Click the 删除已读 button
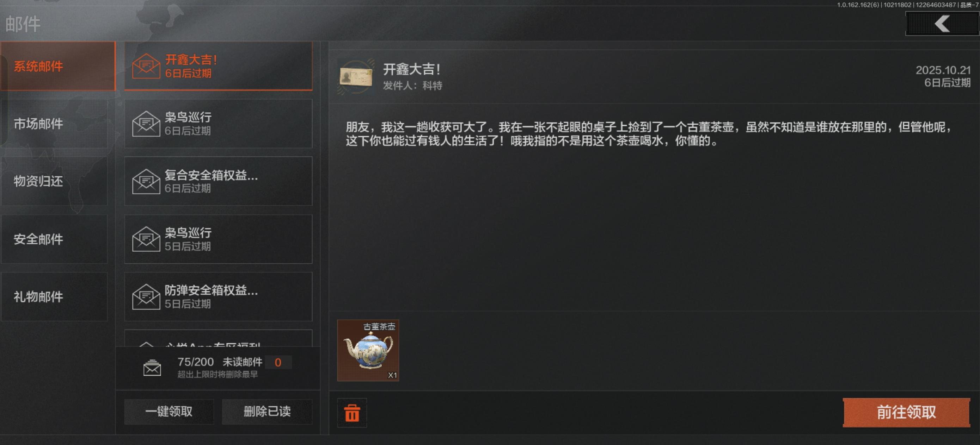The height and width of the screenshot is (445, 980). (x=267, y=412)
